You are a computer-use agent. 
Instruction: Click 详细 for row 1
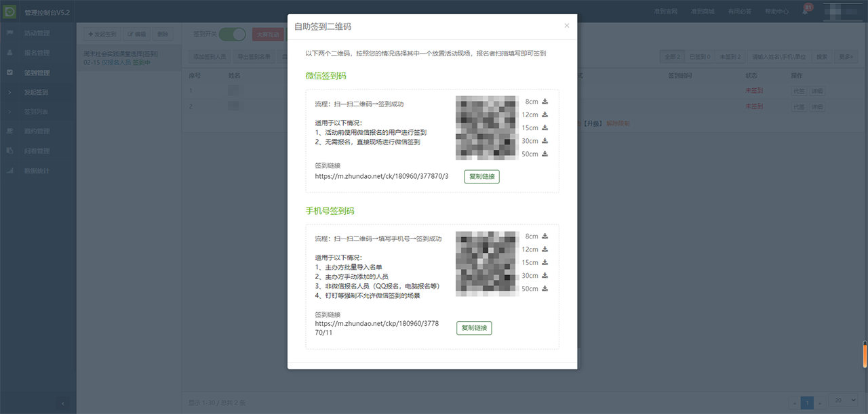[817, 90]
